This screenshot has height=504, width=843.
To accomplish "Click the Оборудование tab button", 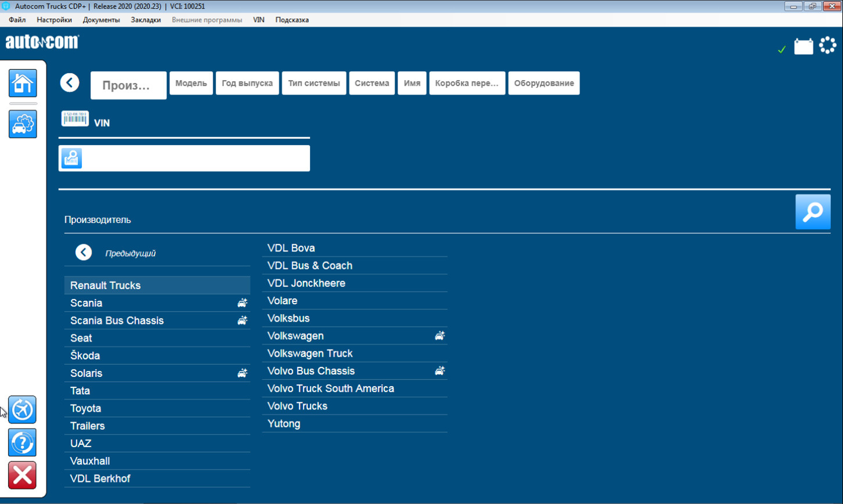I will point(544,83).
